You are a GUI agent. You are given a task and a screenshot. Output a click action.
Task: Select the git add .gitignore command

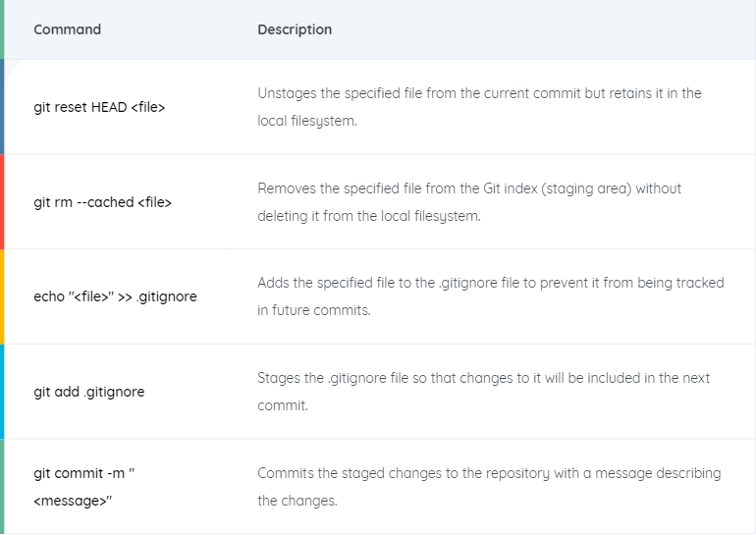coord(89,392)
